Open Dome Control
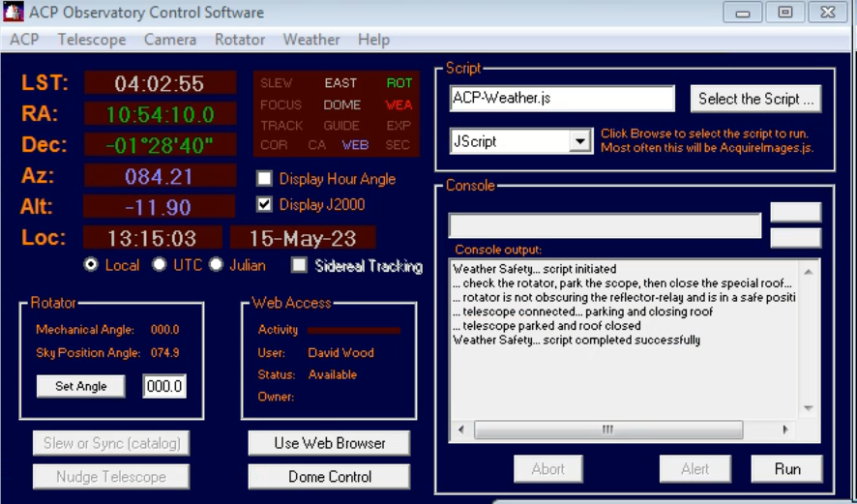This screenshot has width=857, height=504. (x=329, y=476)
